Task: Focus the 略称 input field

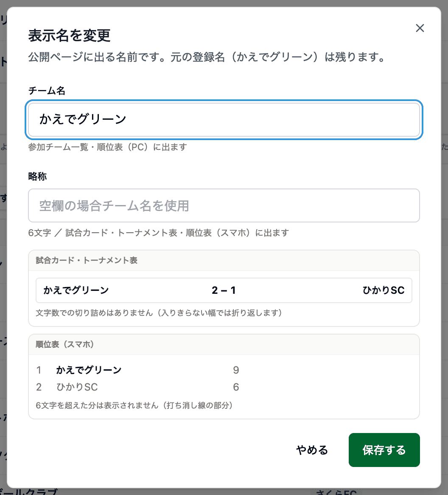Action: pos(224,205)
